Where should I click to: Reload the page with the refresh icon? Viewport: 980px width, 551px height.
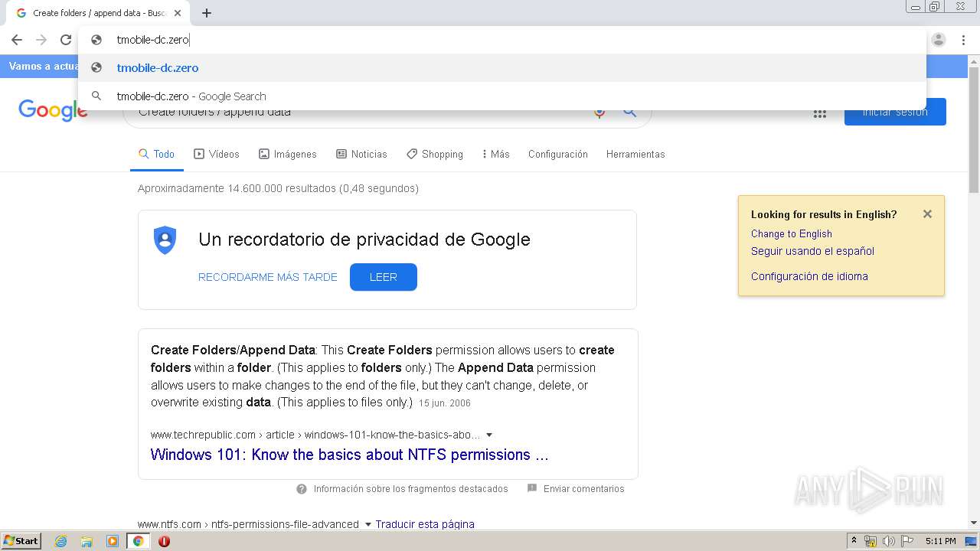pos(66,40)
